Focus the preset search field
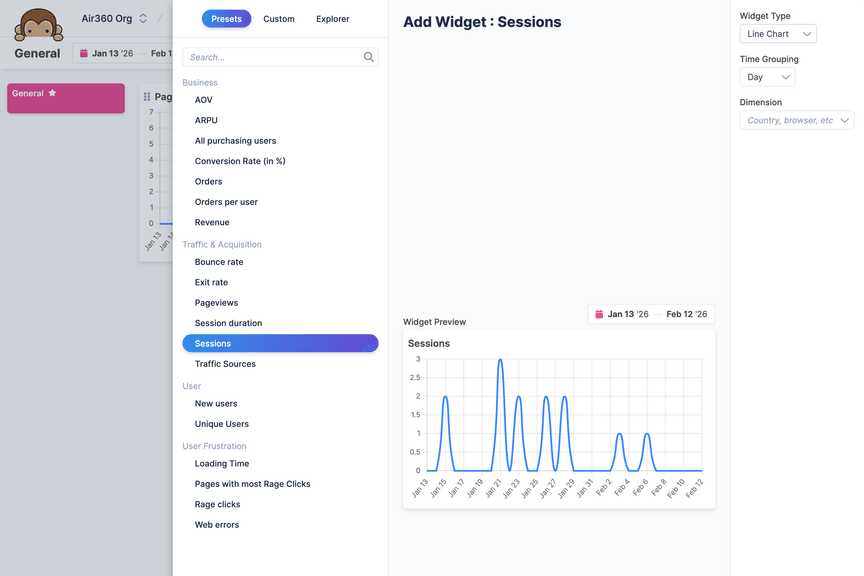Image resolution: width=864 pixels, height=576 pixels. click(x=272, y=58)
